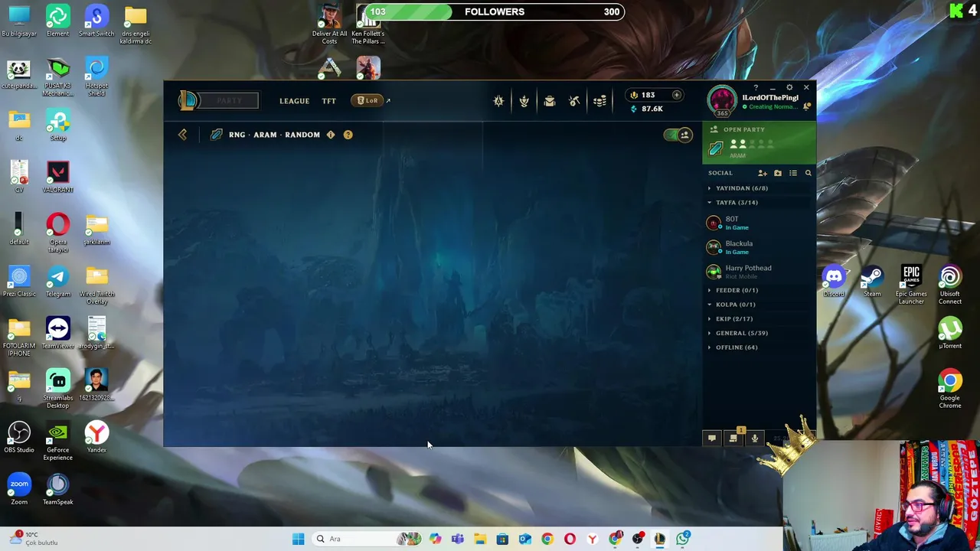Open File Explorer from the taskbar

pos(480,539)
